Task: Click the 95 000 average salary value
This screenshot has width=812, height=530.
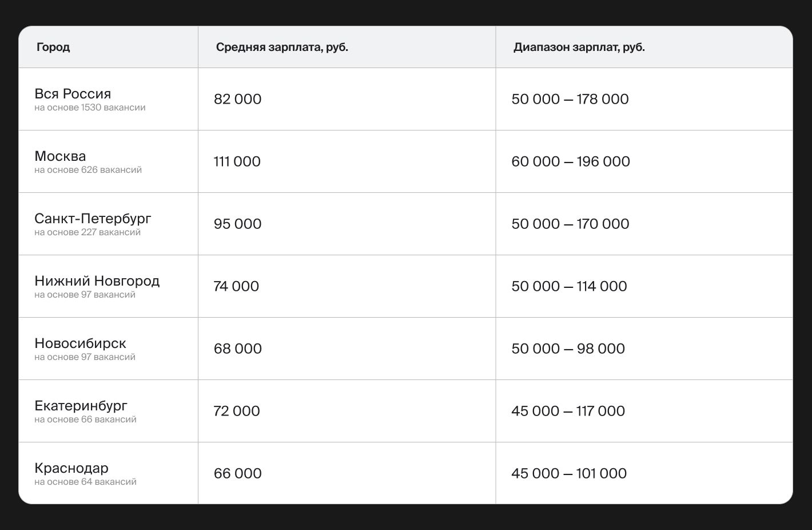Action: (x=237, y=224)
